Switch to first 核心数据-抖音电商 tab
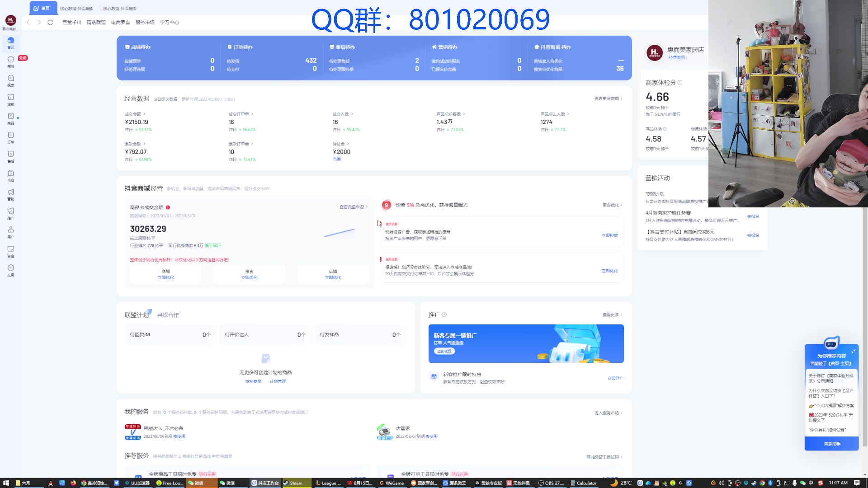 point(76,9)
